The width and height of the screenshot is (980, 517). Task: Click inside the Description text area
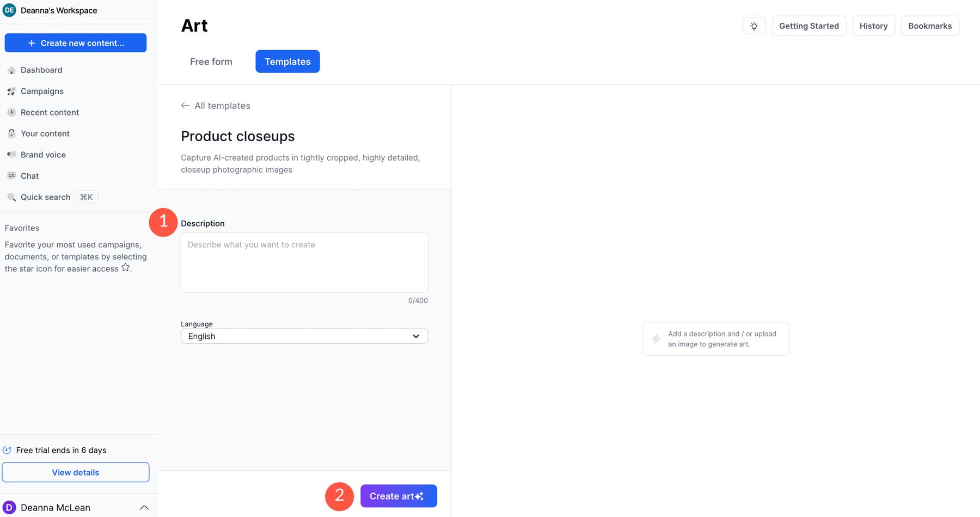[304, 262]
